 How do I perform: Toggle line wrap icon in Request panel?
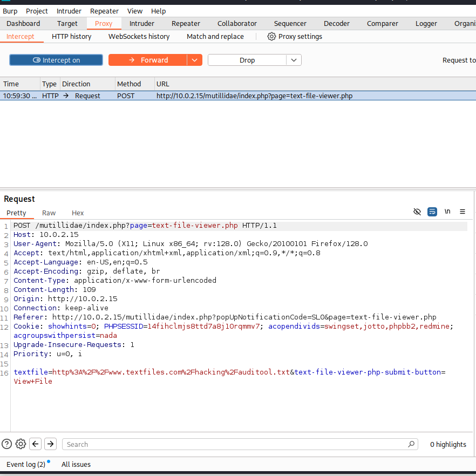432,212
